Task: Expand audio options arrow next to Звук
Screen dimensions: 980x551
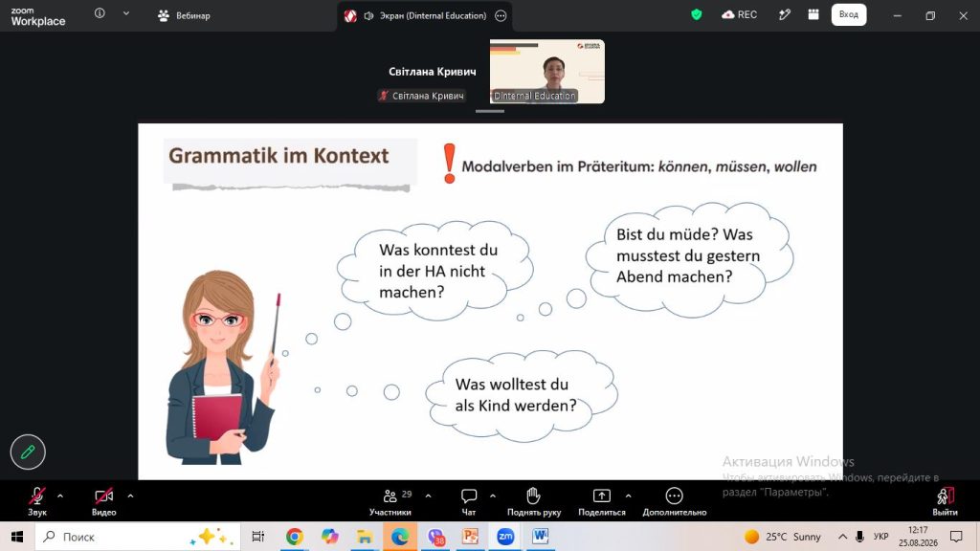Action: coord(60,496)
